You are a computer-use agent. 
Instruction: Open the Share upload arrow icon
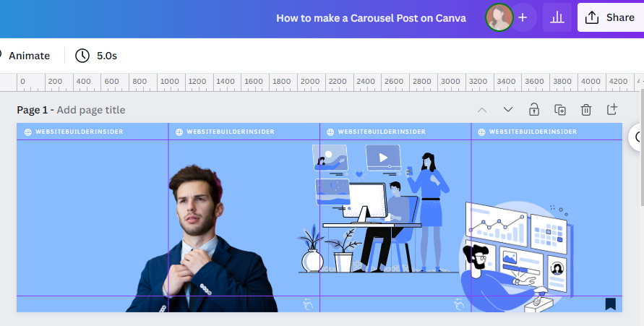[592, 17]
